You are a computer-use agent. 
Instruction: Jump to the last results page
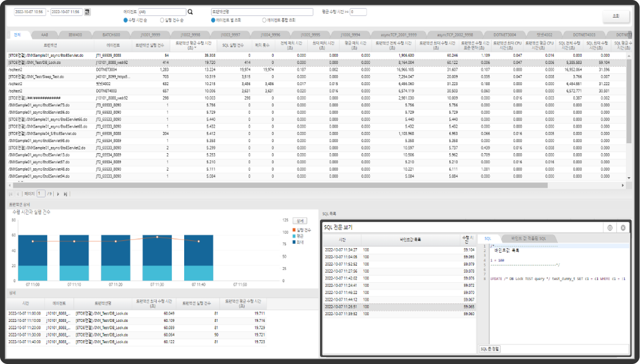pos(65,194)
